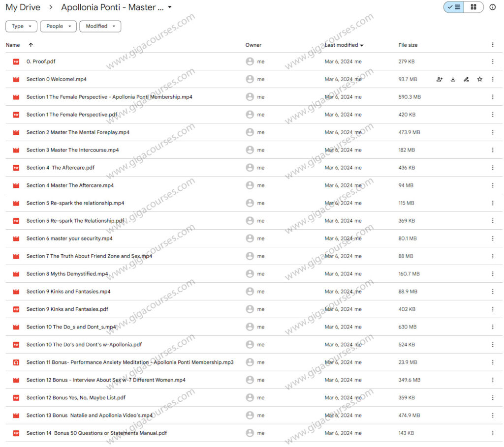Click the rename pencil icon on Welcome row

466,79
